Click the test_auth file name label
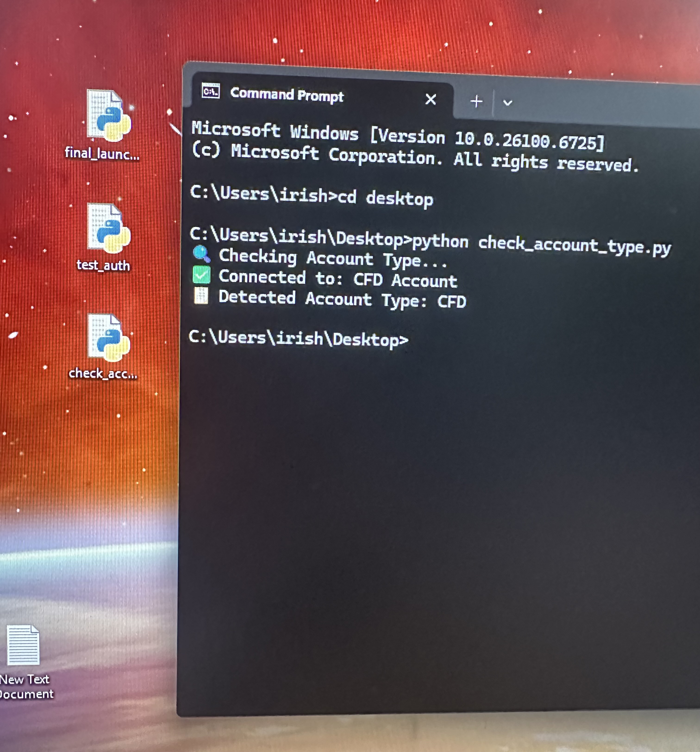700x752 pixels. pyautogui.click(x=103, y=265)
